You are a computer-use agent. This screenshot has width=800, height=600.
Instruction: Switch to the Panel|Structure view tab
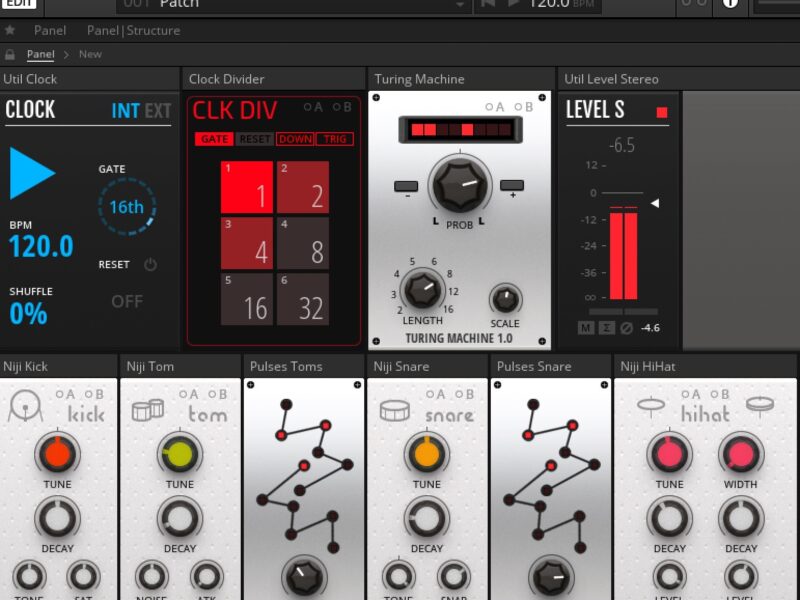pos(133,30)
